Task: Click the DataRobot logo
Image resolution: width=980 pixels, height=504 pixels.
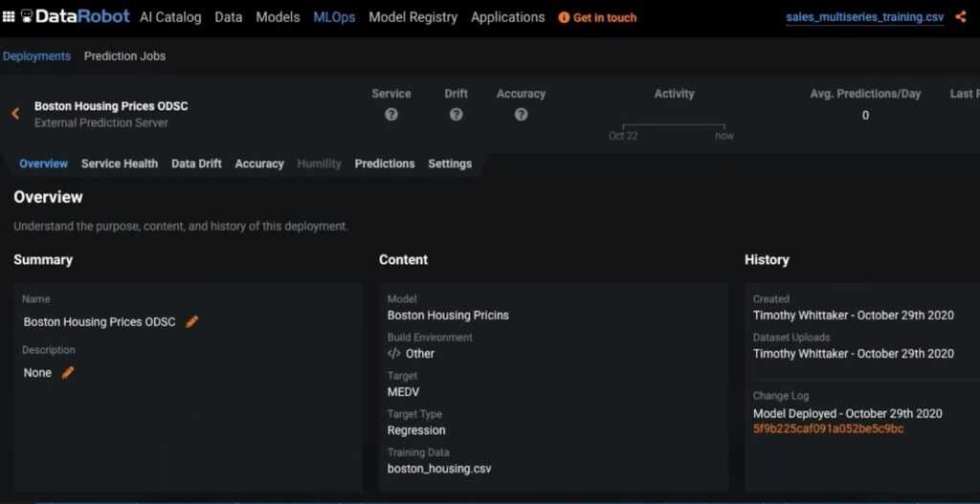Action: click(76, 17)
